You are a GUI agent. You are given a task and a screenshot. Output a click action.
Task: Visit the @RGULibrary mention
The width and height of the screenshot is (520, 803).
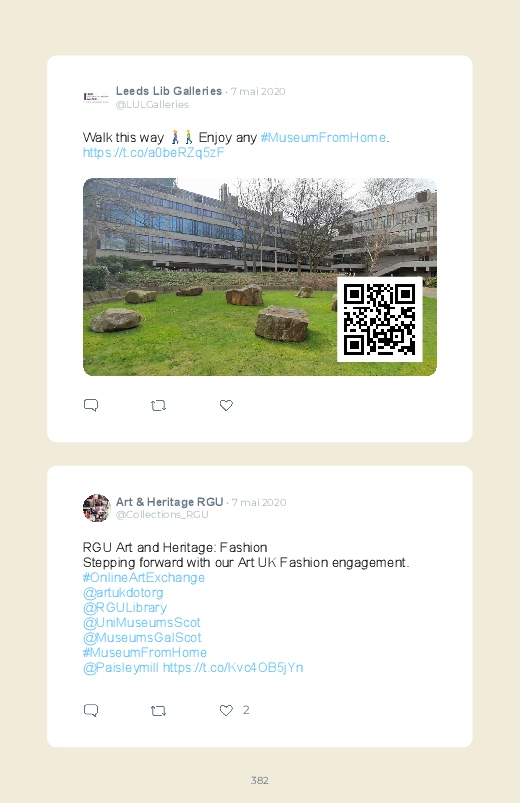pyautogui.click(x=125, y=608)
